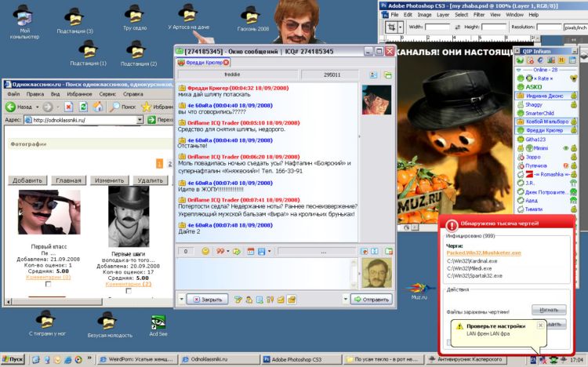The width and height of the screenshot is (588, 367).
Task: Select the Crop tool in Photoshop options bar
Action: point(392,27)
